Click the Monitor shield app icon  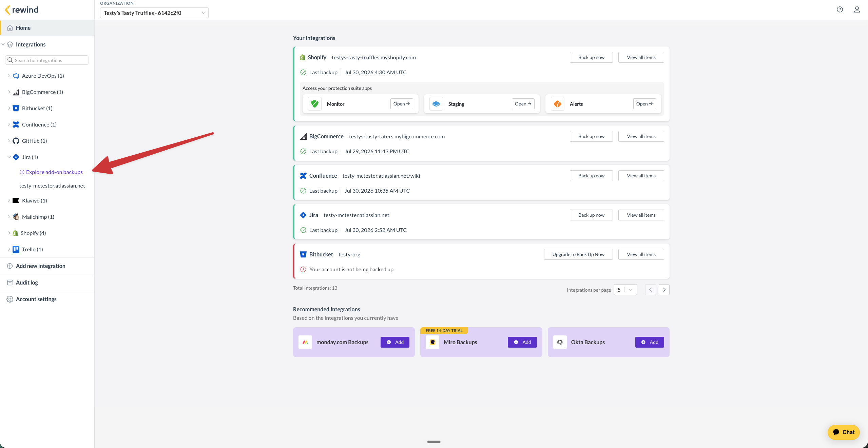click(x=315, y=104)
